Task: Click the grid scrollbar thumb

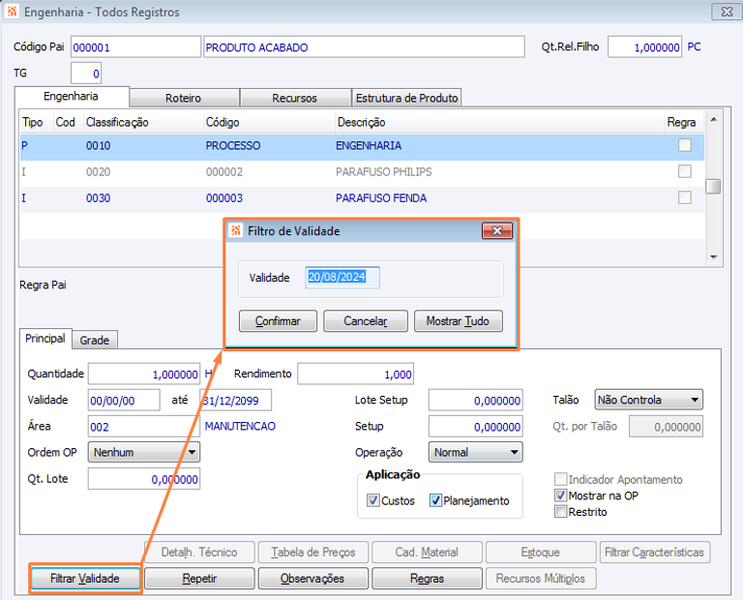Action: pos(713,186)
